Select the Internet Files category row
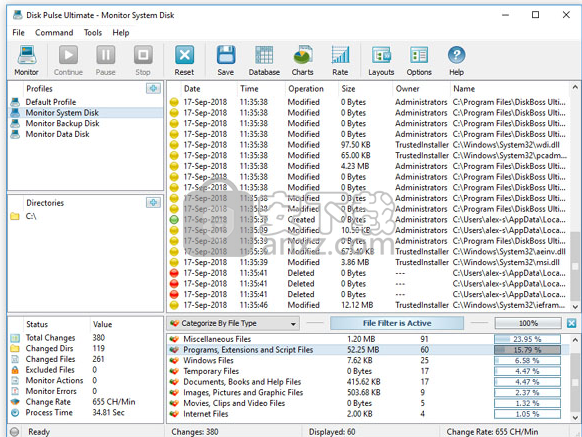Image resolution: width=582 pixels, height=437 pixels. click(368, 414)
